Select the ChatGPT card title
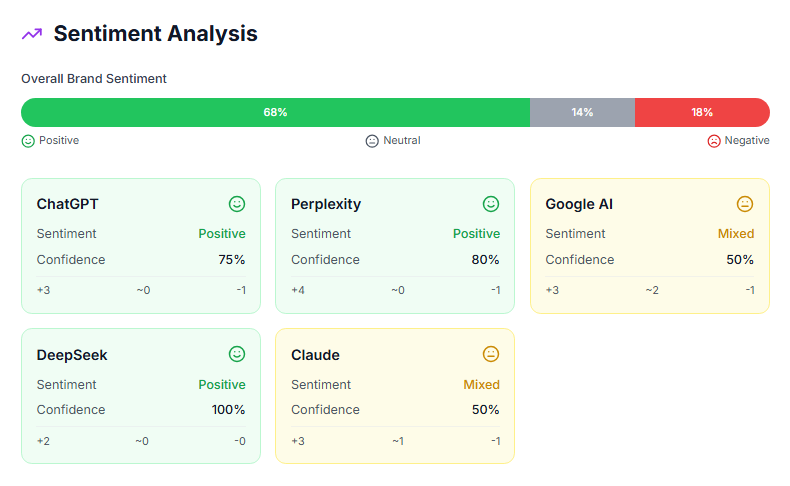Viewport: 790px width, 486px height. [x=68, y=204]
